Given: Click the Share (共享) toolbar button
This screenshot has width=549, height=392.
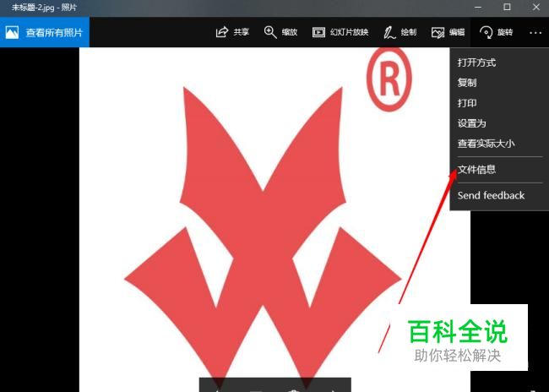Looking at the screenshot, I should coord(232,32).
